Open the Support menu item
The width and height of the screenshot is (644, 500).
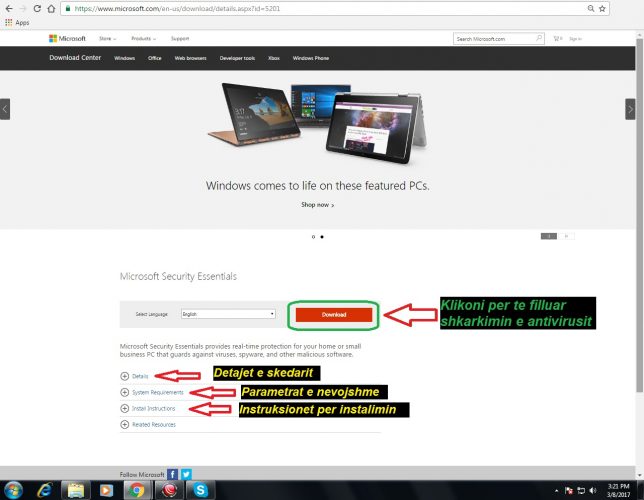[180, 39]
